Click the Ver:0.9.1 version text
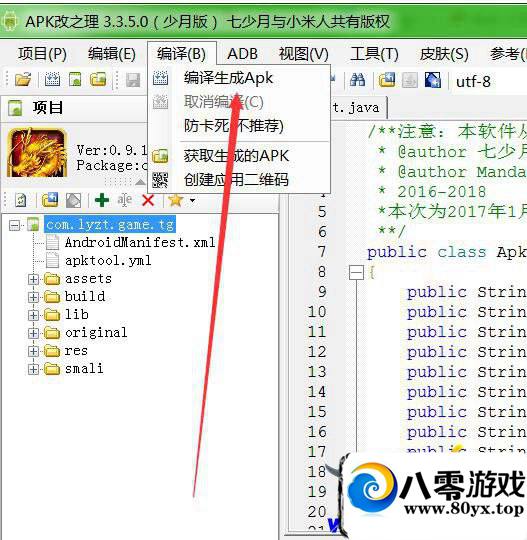This screenshot has width=527, height=540. (x=112, y=150)
